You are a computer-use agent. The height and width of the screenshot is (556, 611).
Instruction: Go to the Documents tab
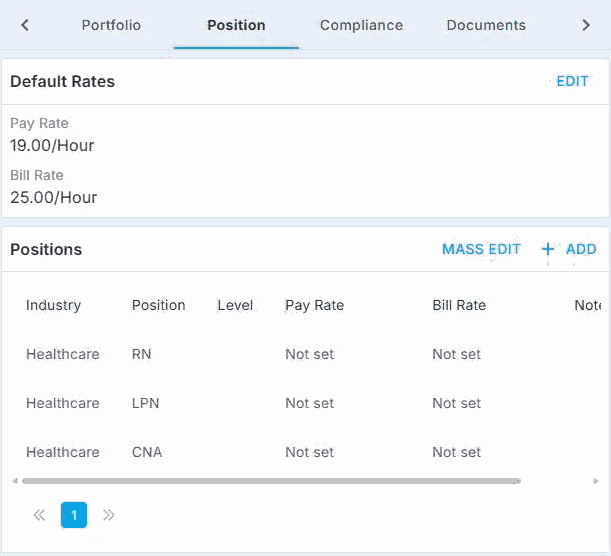point(486,25)
